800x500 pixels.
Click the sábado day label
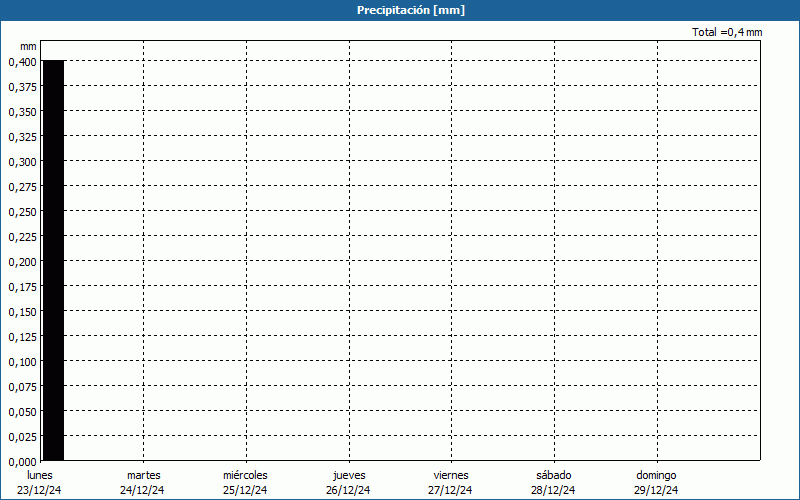tap(554, 475)
